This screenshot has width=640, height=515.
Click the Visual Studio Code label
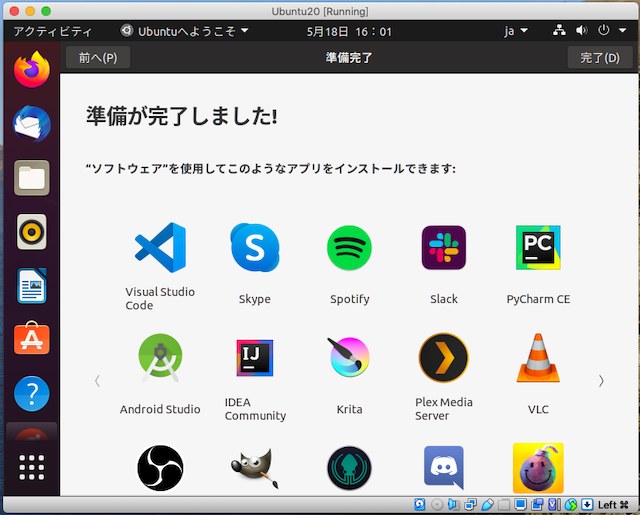click(160, 298)
